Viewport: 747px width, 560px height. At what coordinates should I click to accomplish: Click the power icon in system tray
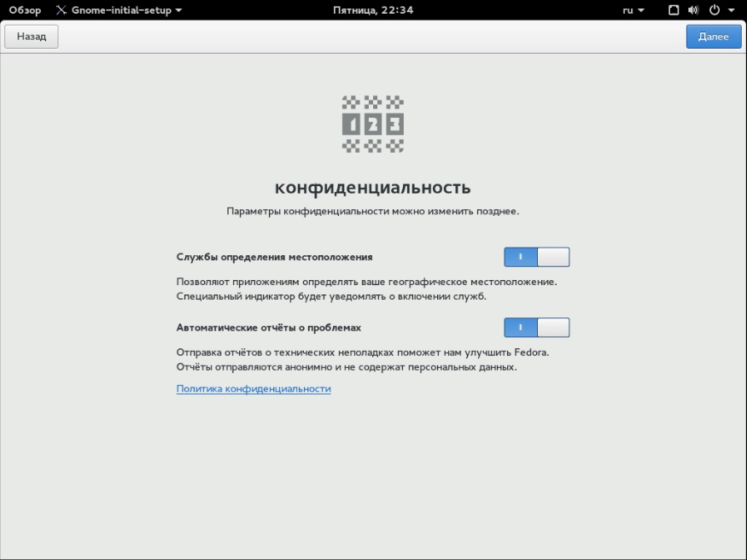(715, 10)
